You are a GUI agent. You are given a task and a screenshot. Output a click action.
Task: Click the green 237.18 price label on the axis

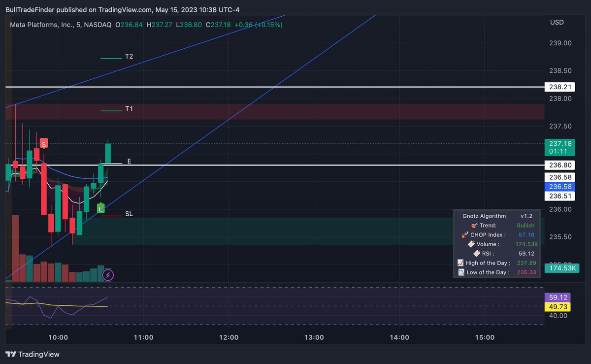pos(559,143)
